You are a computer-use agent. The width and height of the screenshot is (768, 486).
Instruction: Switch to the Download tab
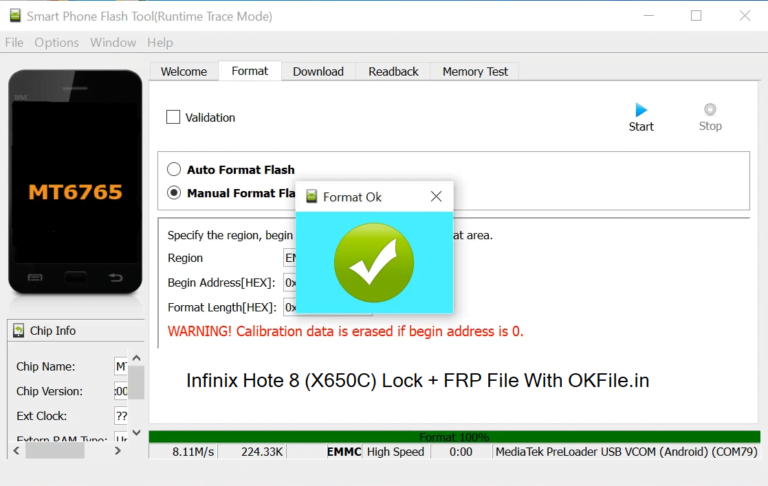pyautogui.click(x=318, y=72)
